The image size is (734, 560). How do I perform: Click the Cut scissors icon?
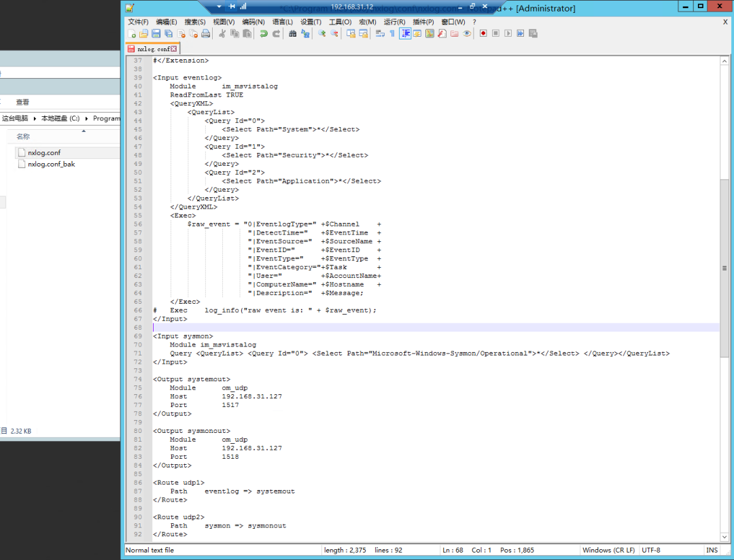[222, 33]
